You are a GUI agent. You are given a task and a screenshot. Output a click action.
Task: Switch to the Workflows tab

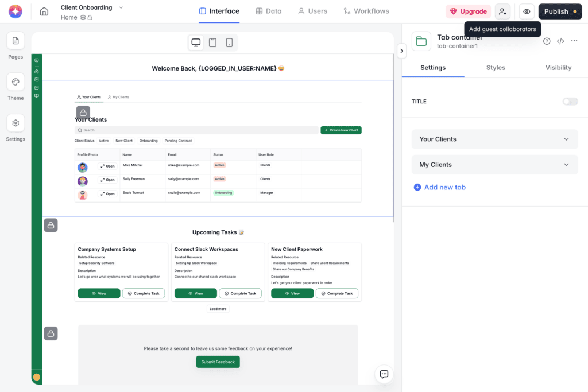coord(366,11)
